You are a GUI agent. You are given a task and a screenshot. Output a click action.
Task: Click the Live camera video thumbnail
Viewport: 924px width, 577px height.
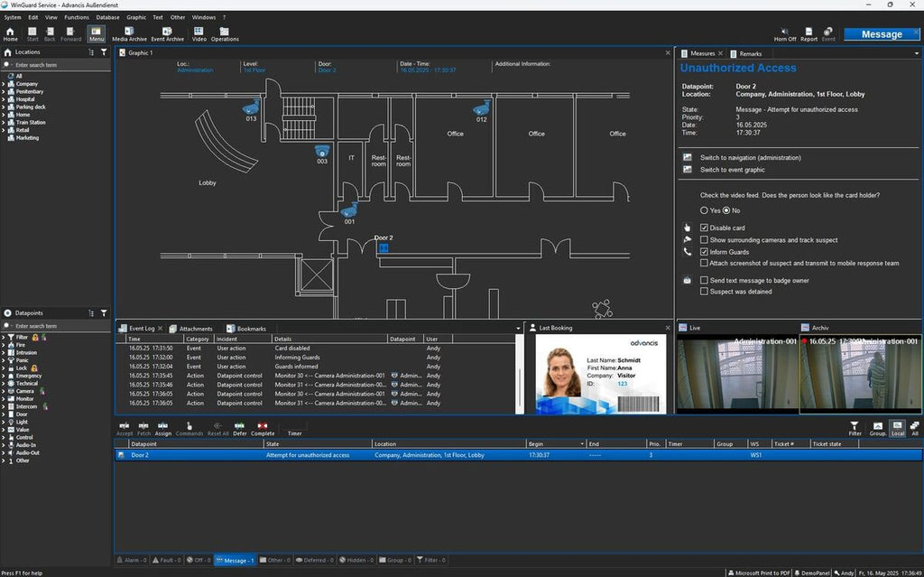[x=738, y=374]
